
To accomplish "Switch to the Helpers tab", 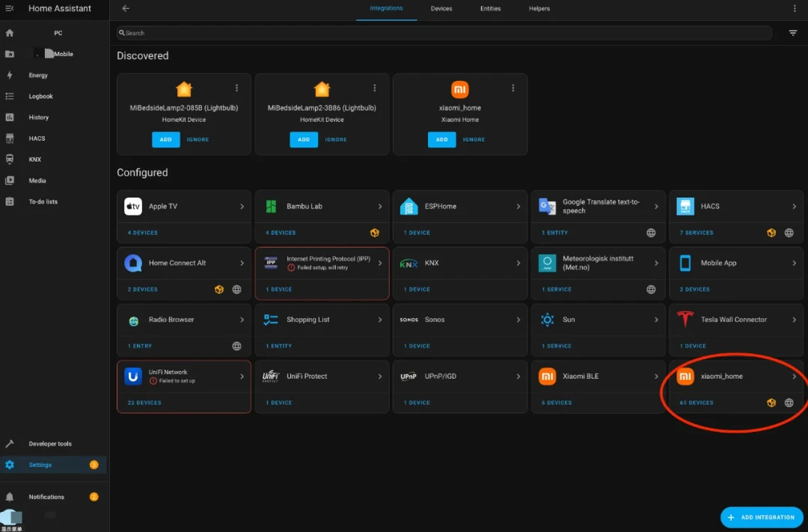I will tap(539, 9).
